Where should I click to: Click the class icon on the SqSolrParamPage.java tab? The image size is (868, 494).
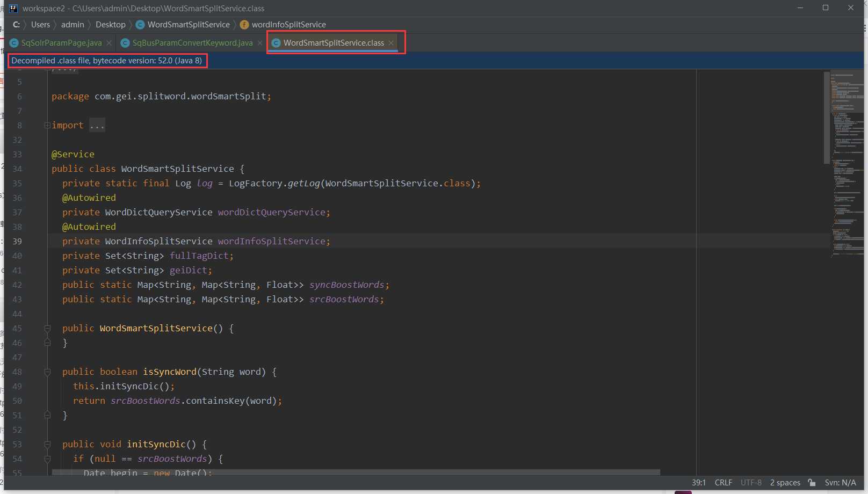point(14,43)
